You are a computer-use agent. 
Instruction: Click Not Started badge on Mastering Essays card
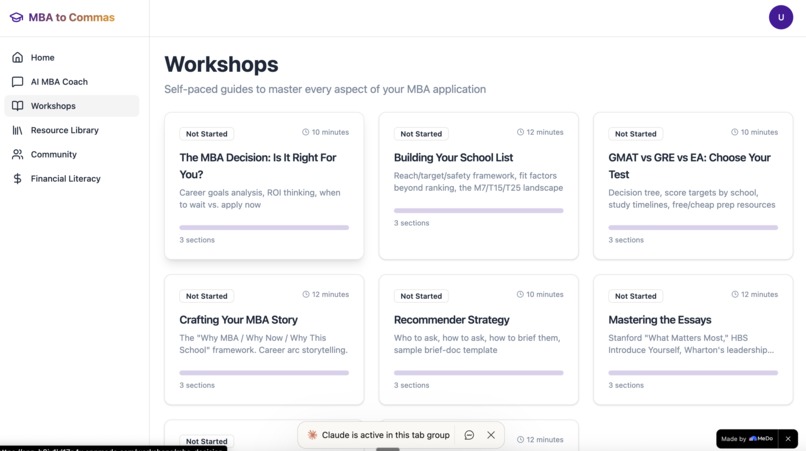[636, 296]
